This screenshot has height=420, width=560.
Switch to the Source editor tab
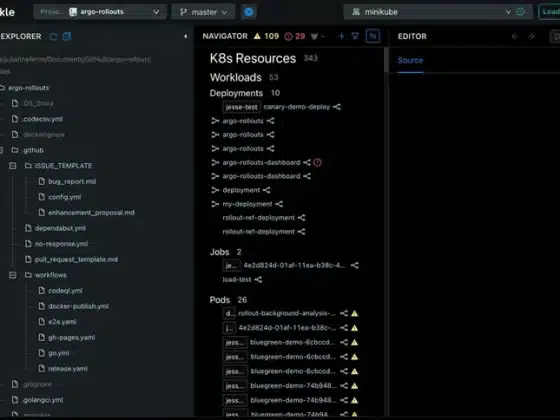click(x=410, y=60)
